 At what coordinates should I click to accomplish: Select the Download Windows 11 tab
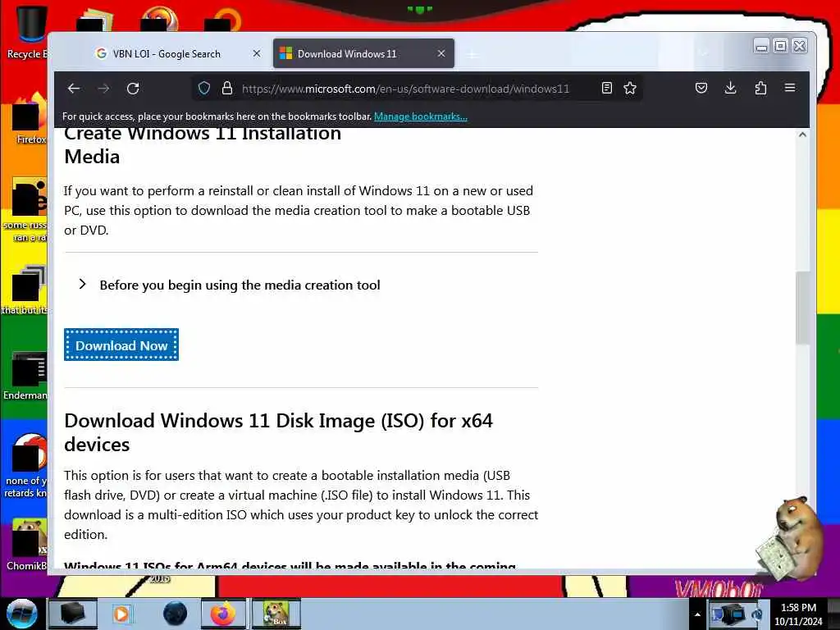tap(363, 53)
